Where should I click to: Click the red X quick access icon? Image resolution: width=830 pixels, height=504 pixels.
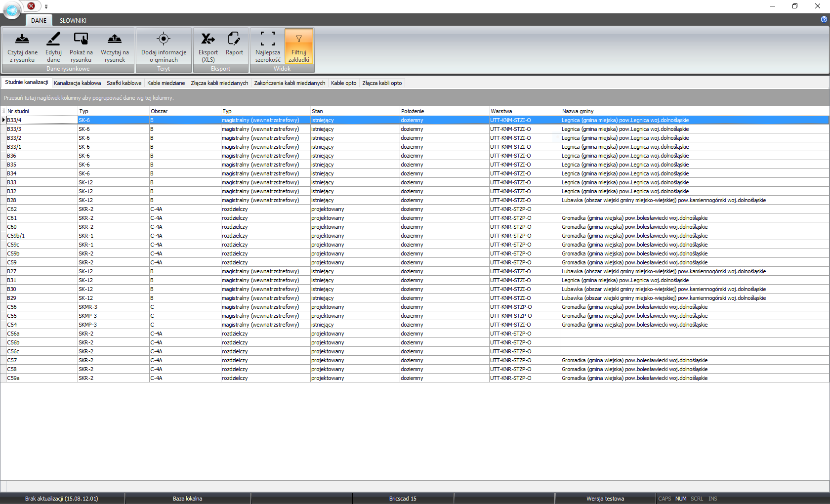(x=31, y=6)
